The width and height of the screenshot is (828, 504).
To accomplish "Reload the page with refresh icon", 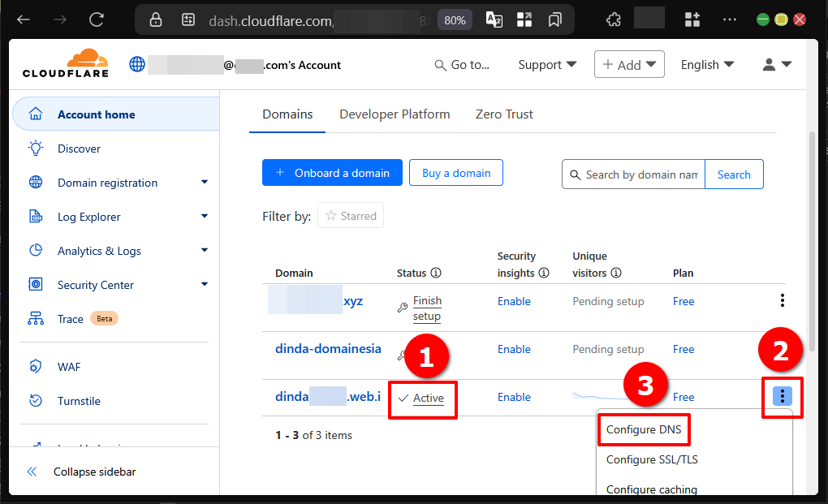I will coord(96,20).
